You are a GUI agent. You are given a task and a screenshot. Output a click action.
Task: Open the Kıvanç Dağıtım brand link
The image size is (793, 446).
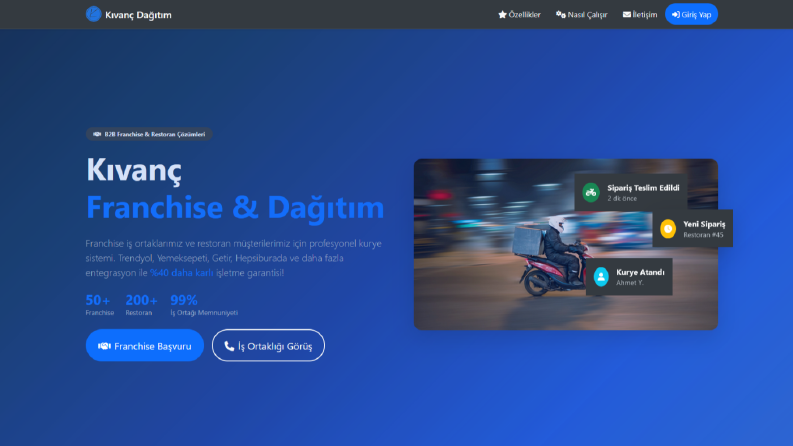(129, 14)
